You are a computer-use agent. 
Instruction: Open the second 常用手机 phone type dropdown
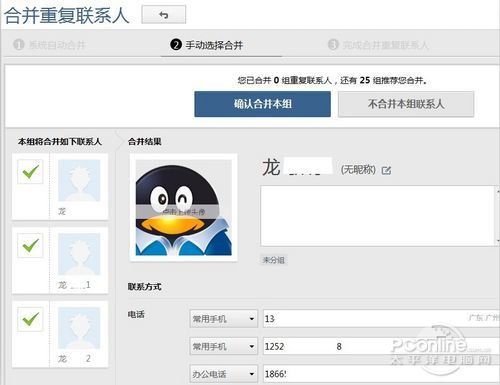[224, 346]
